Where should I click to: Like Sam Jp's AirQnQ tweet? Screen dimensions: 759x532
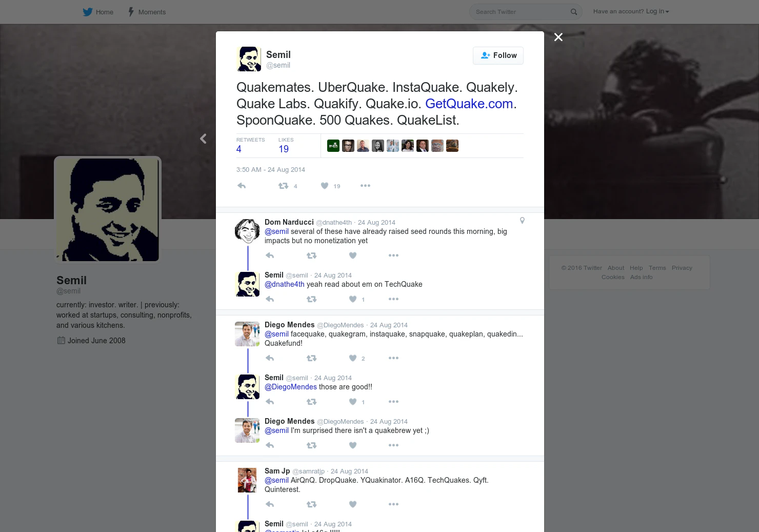pos(353,504)
